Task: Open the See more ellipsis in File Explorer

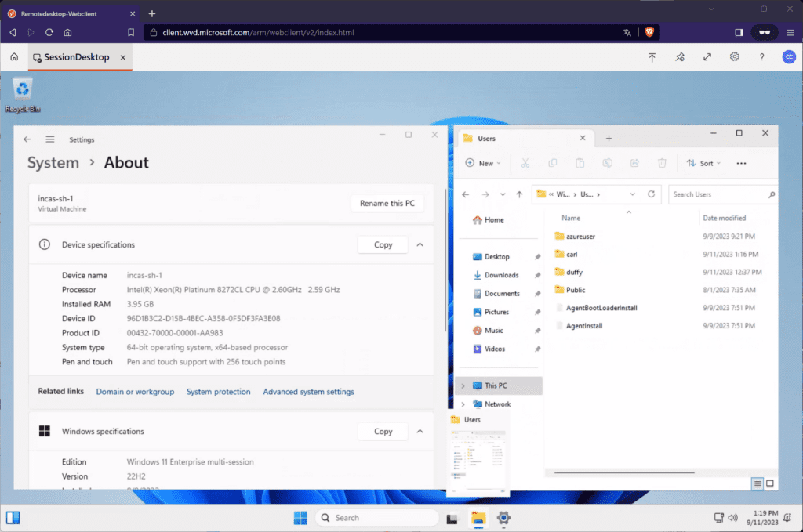Action: (x=741, y=163)
